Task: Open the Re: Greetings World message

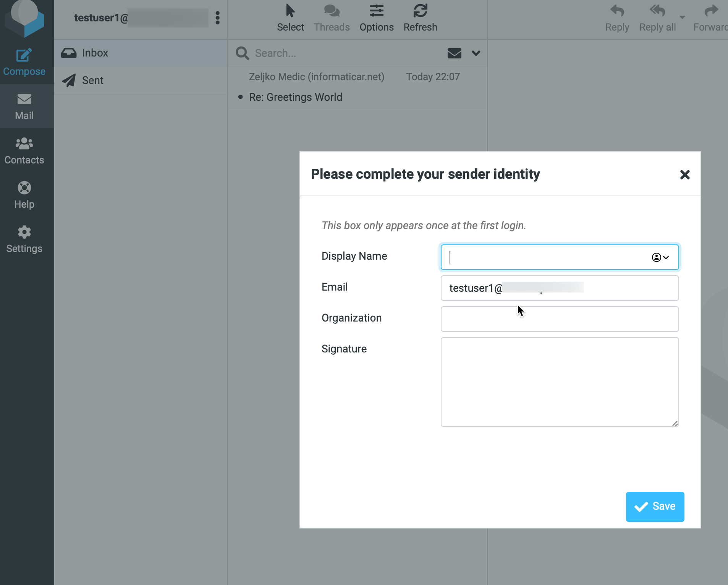Action: (x=295, y=97)
